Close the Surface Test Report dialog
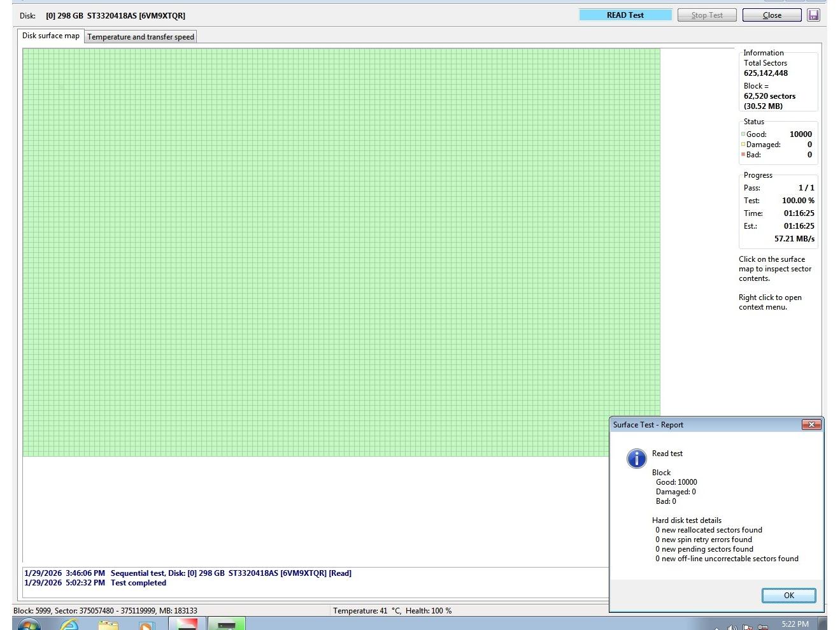The height and width of the screenshot is (630, 840). point(811,425)
